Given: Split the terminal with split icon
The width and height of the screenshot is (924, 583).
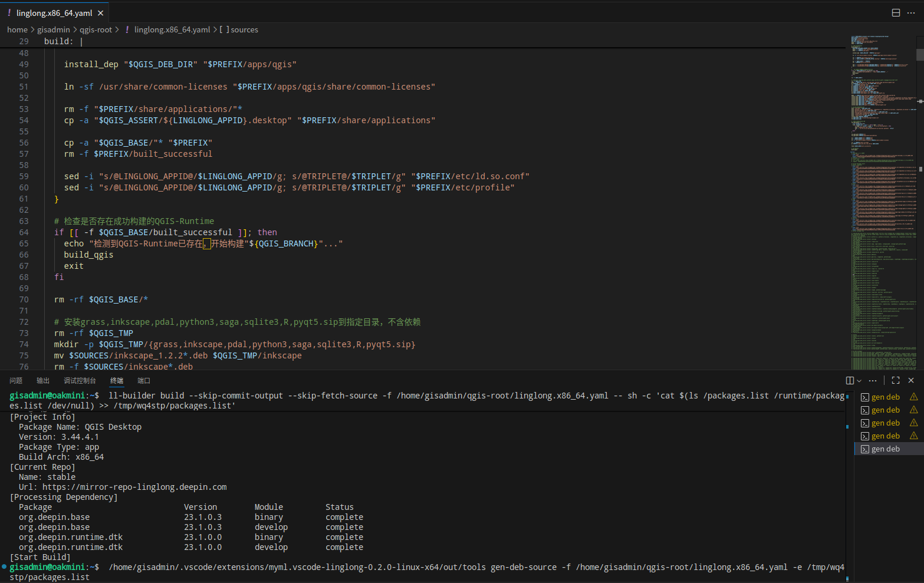Looking at the screenshot, I should point(850,381).
